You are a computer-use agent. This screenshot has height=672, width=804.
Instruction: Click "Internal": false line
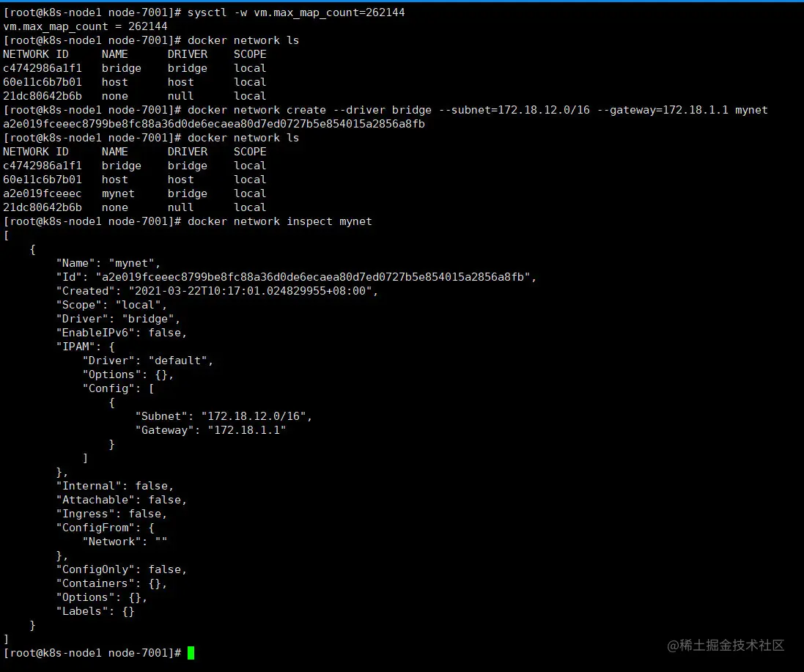click(115, 485)
